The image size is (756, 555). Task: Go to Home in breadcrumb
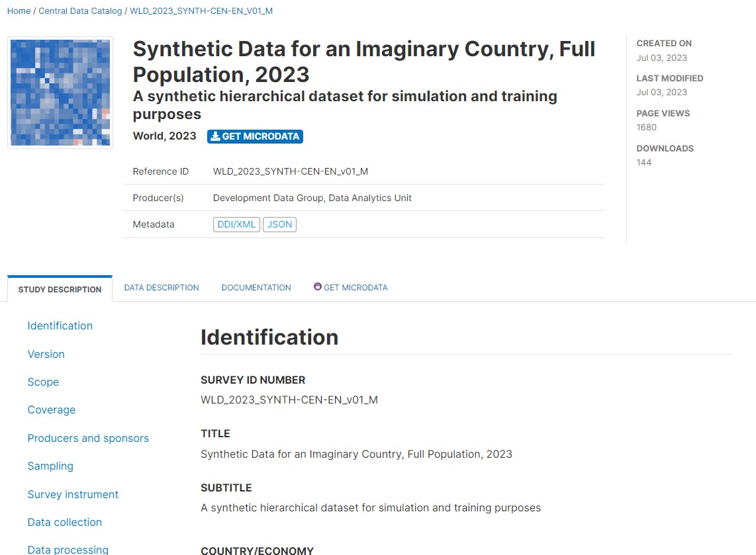19,11
